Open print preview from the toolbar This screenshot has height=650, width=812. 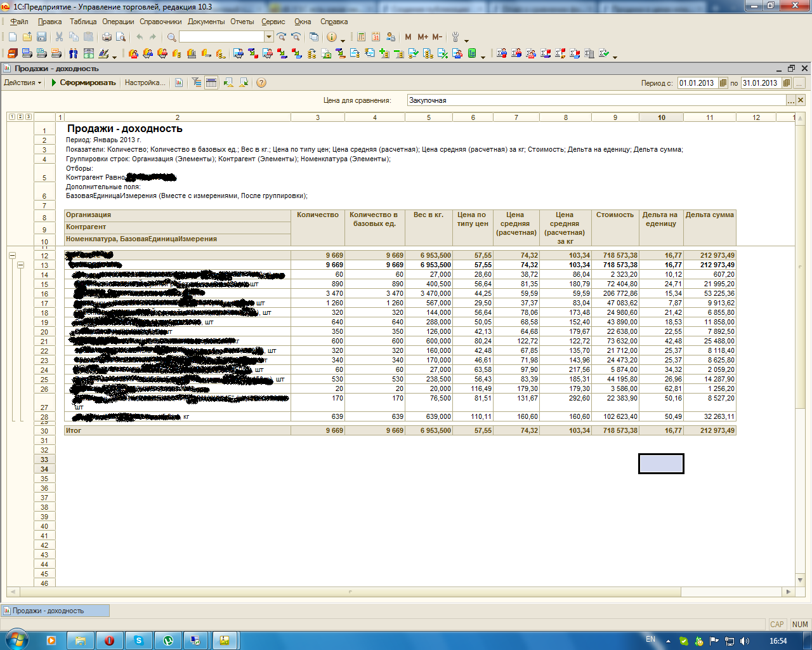pyautogui.click(x=121, y=37)
